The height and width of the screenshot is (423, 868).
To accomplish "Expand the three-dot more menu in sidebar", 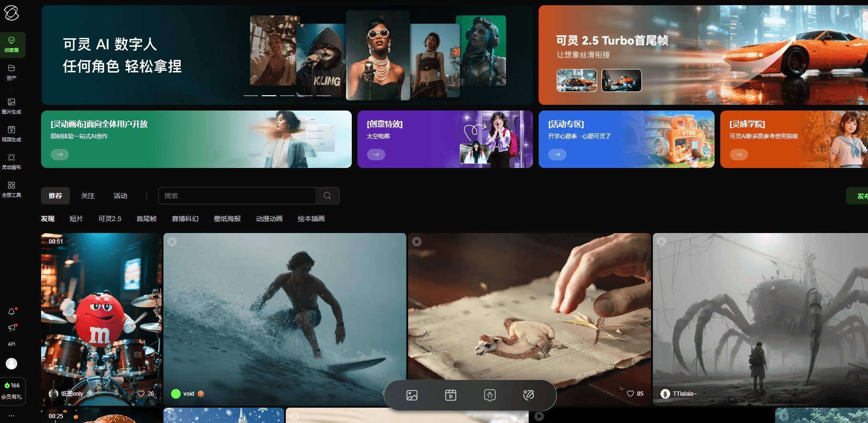I will (11, 415).
